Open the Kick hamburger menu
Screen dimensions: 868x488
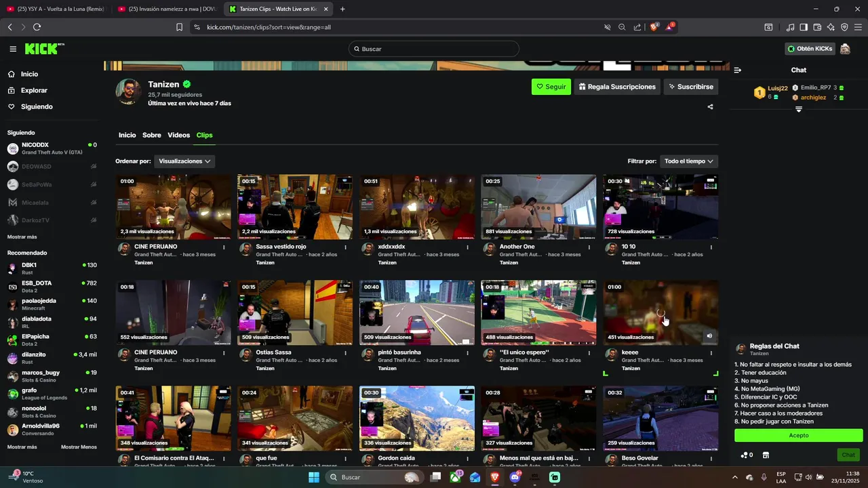point(13,49)
